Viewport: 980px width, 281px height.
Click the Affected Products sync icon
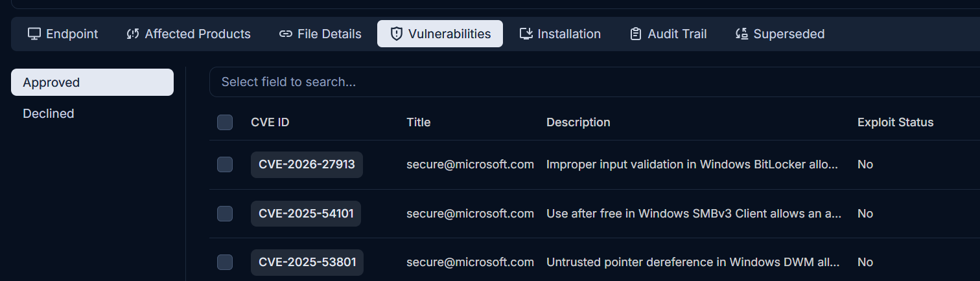coord(133,34)
